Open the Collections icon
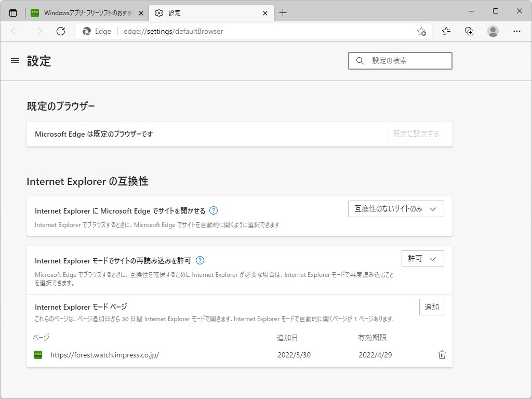Image resolution: width=532 pixels, height=399 pixels. click(469, 31)
